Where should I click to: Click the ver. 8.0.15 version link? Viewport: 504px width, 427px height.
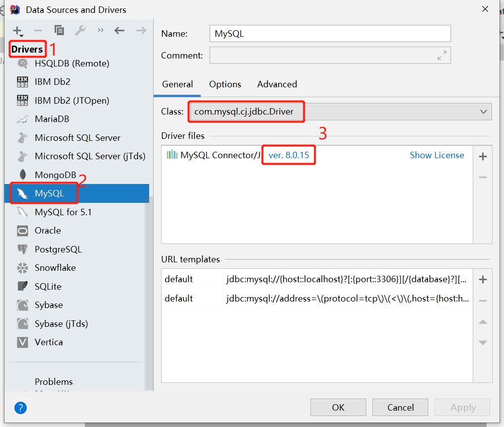tap(288, 155)
